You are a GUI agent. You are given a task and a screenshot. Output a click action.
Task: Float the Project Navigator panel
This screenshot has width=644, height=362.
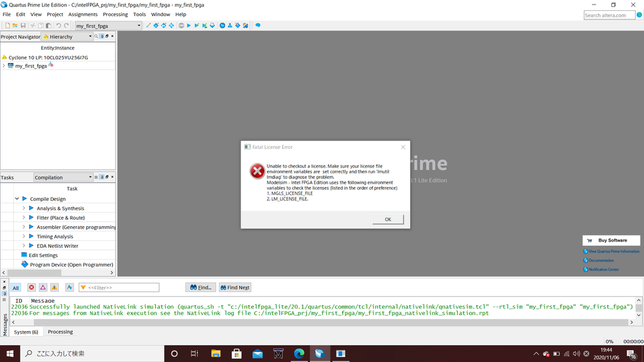107,36
